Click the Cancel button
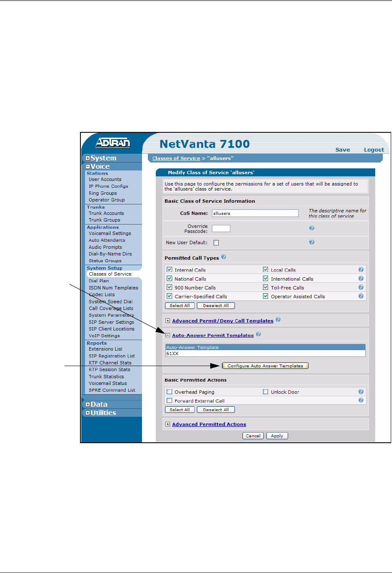The image size is (392, 573). click(253, 436)
